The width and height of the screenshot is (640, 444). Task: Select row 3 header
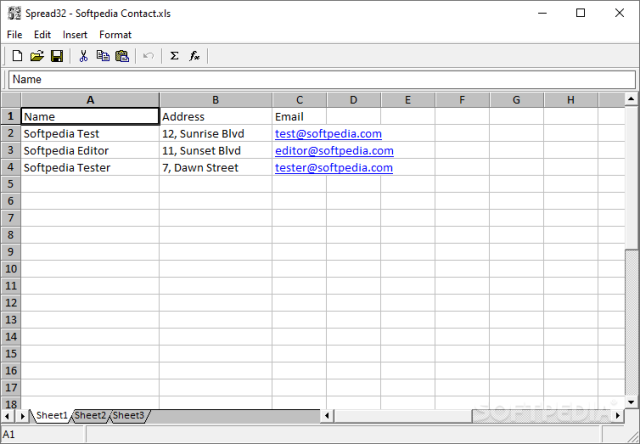pos(11,150)
